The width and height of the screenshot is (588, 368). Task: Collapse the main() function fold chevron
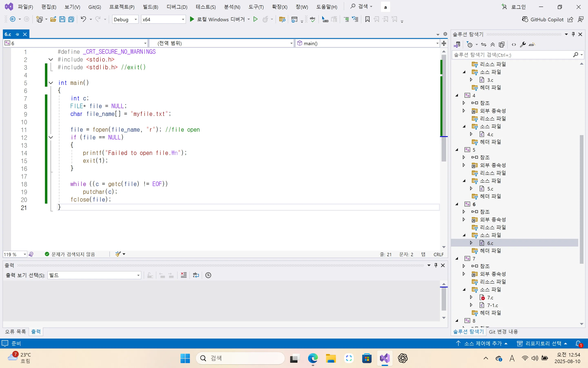(x=51, y=83)
